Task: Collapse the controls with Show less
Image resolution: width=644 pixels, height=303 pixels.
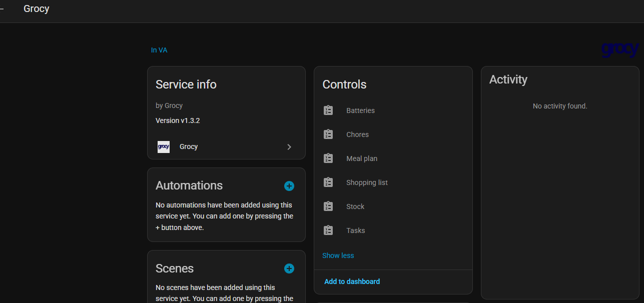Action: (338, 255)
